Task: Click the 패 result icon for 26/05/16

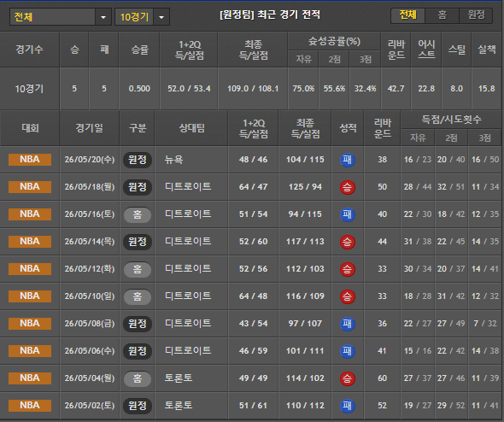Action: pos(347,214)
